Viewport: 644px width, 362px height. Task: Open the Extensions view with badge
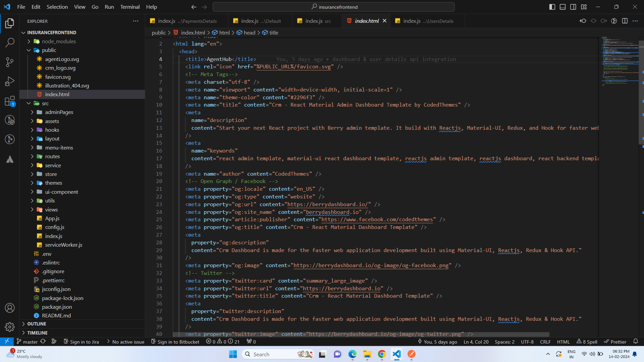10,101
